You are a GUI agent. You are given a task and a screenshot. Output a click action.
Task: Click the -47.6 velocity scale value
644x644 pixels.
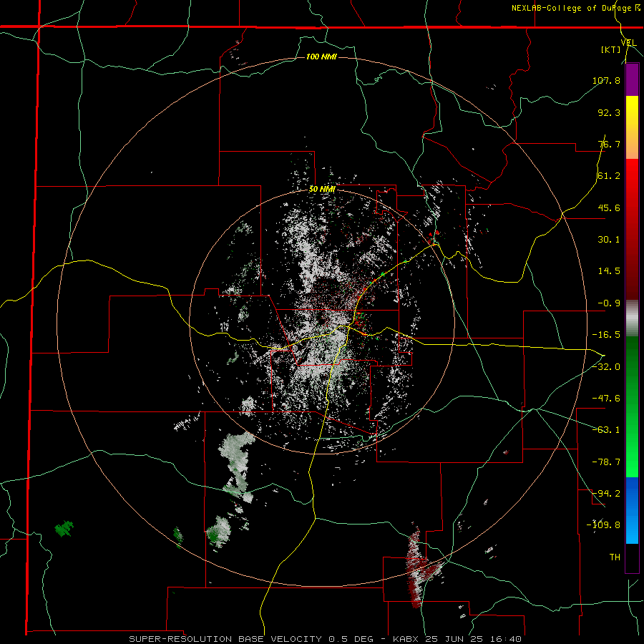[x=606, y=399]
